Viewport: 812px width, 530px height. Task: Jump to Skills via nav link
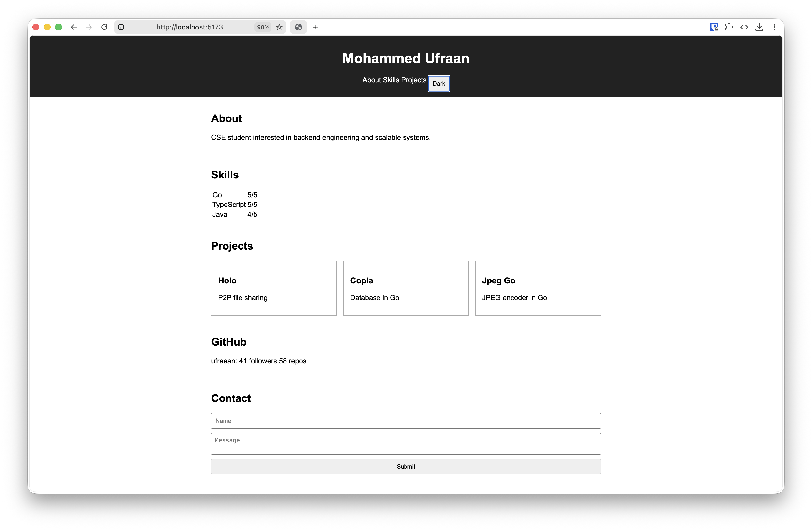(x=391, y=80)
